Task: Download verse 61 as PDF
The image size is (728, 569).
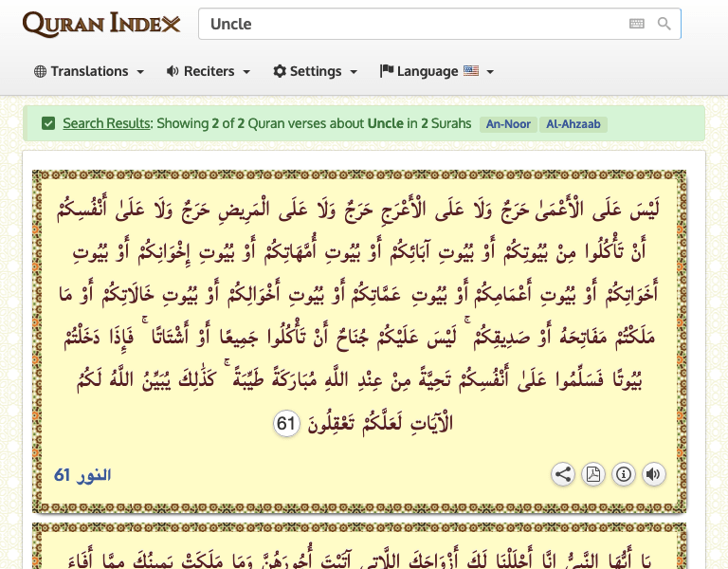Action: coord(593,474)
